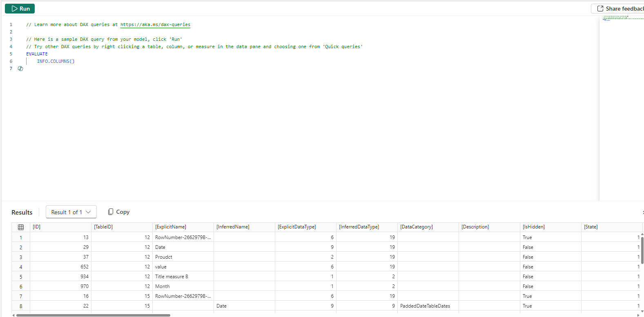Screen dimensions: 644x317
Task: Click the [IsHidden] column header
Action: coord(550,227)
